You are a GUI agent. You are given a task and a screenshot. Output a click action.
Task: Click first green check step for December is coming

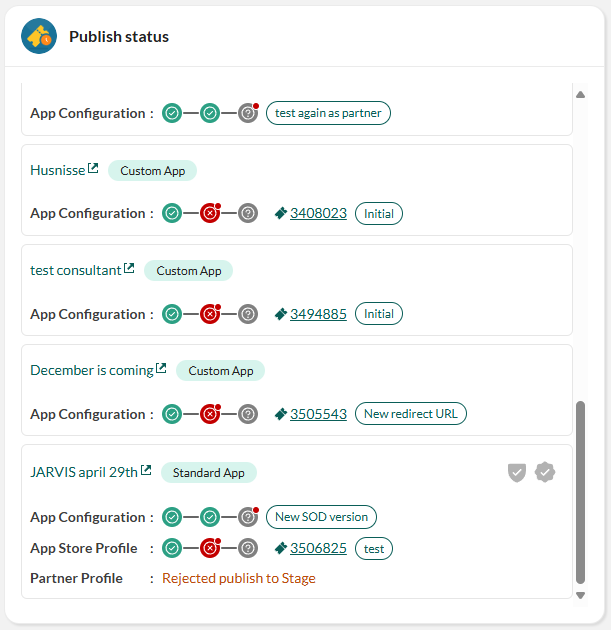[x=172, y=414]
